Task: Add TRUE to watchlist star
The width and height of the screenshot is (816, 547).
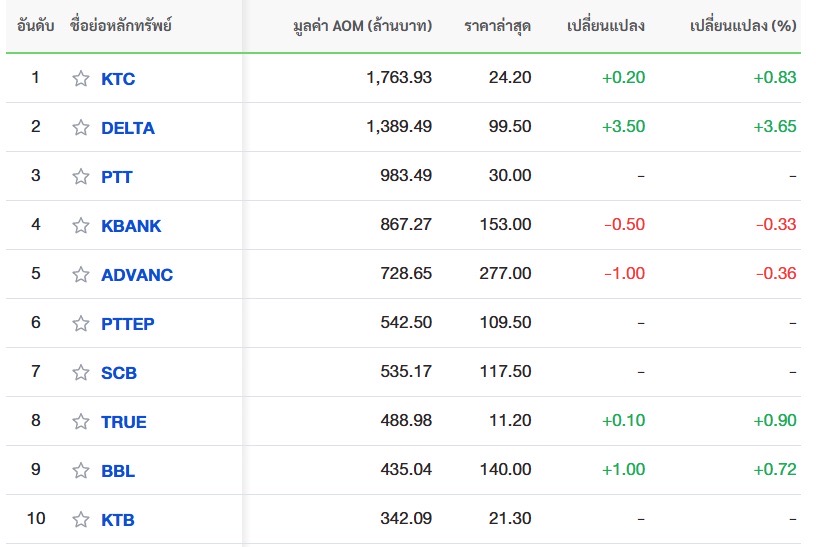Action: click(x=81, y=422)
